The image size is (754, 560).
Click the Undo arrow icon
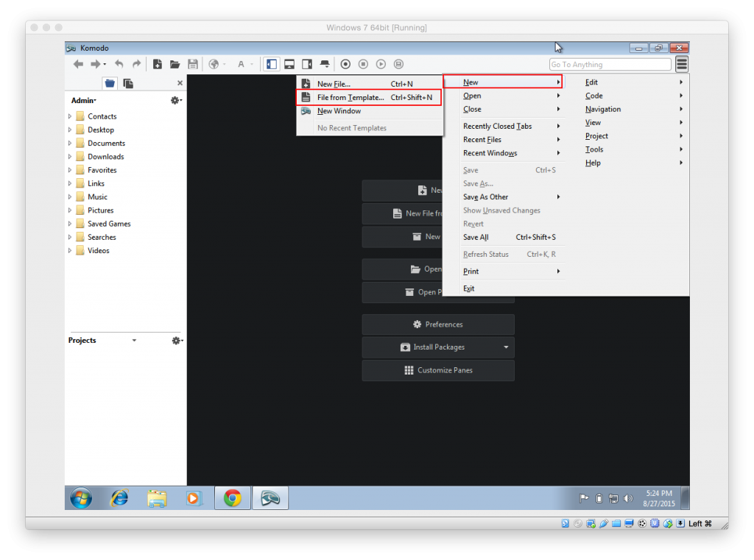coord(119,64)
